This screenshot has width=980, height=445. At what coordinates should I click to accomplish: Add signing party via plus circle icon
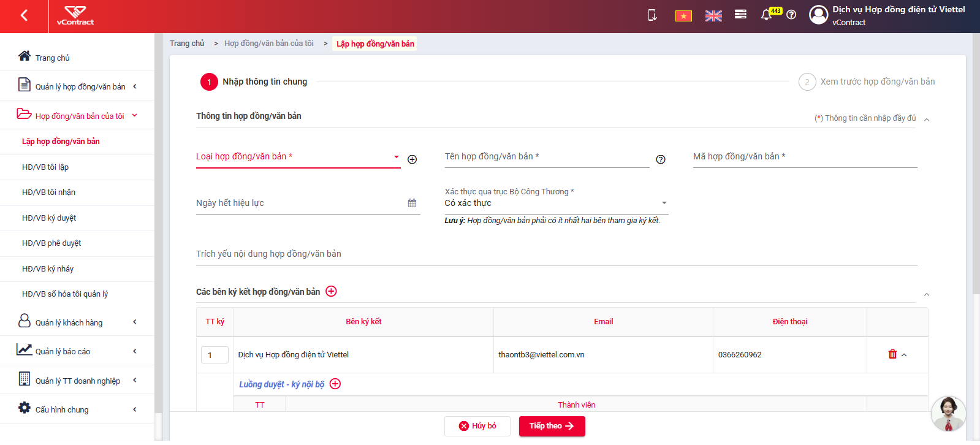point(331,291)
